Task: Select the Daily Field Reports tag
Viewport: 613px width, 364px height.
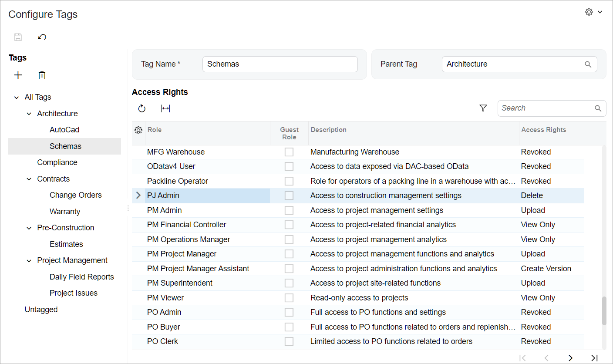Action: click(81, 277)
